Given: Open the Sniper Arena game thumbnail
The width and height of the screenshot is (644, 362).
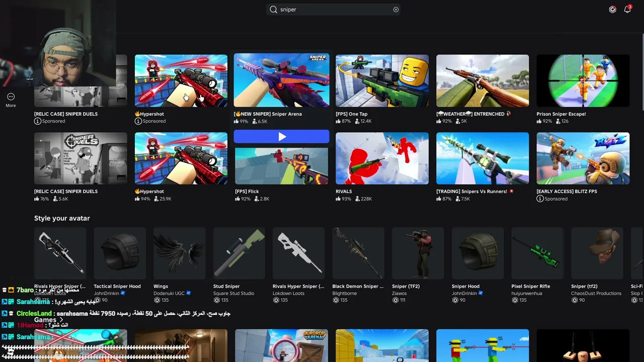Looking at the screenshot, I should [282, 80].
